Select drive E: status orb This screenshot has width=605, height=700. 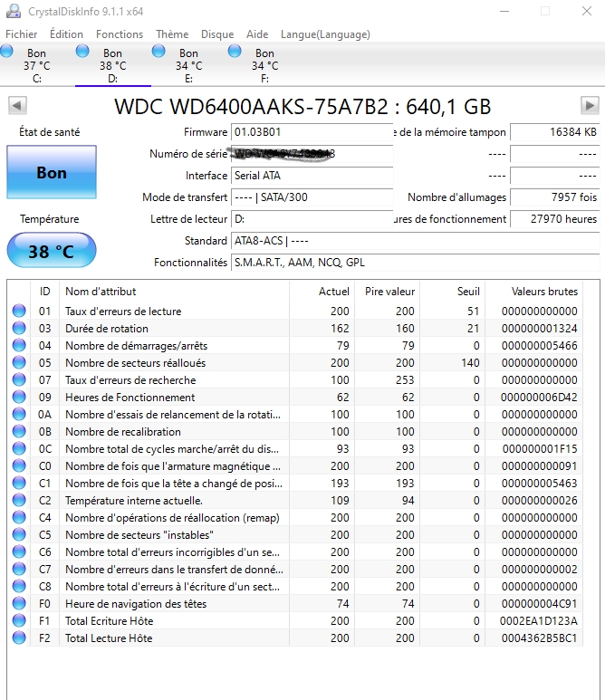click(x=159, y=52)
